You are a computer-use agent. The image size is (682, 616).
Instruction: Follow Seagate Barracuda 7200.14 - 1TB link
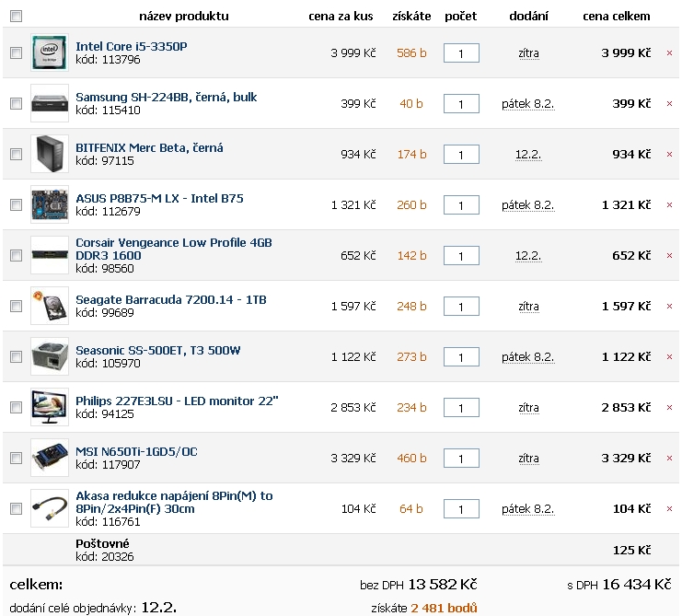pyautogui.click(x=171, y=300)
